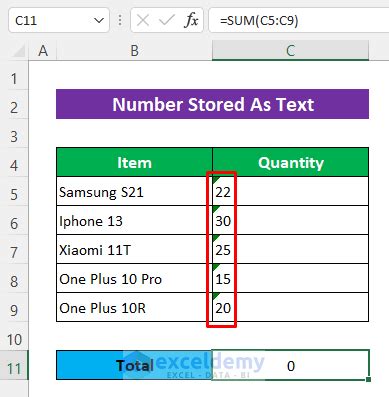
Task: Click the fill handle of cell C11
Action: [x=368, y=379]
